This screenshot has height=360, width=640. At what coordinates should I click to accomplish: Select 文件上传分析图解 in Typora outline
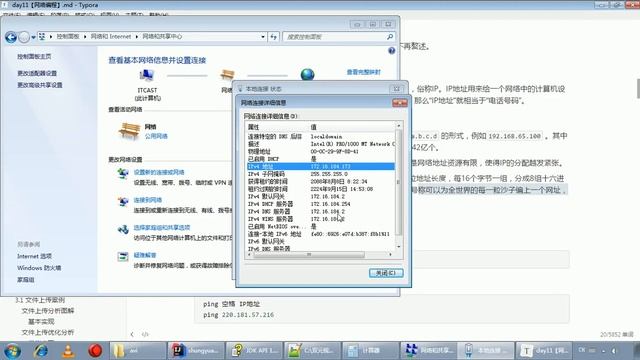coord(48,311)
